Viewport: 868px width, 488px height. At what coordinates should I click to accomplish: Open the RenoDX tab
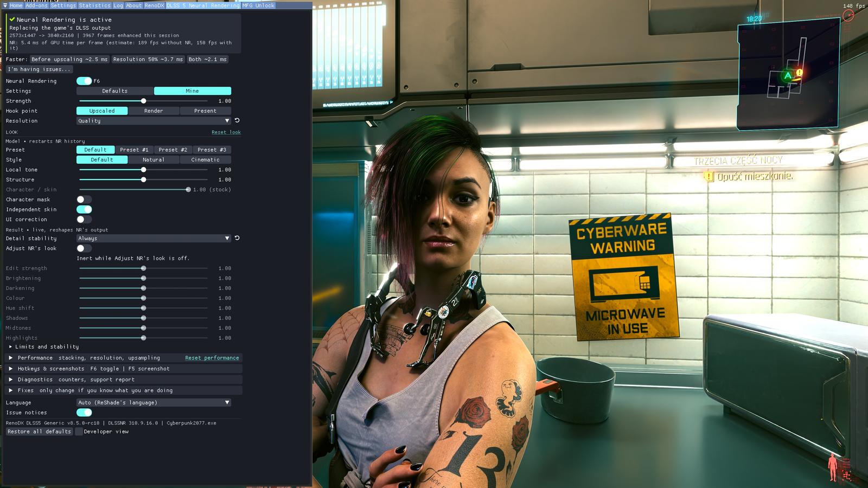click(x=154, y=5)
